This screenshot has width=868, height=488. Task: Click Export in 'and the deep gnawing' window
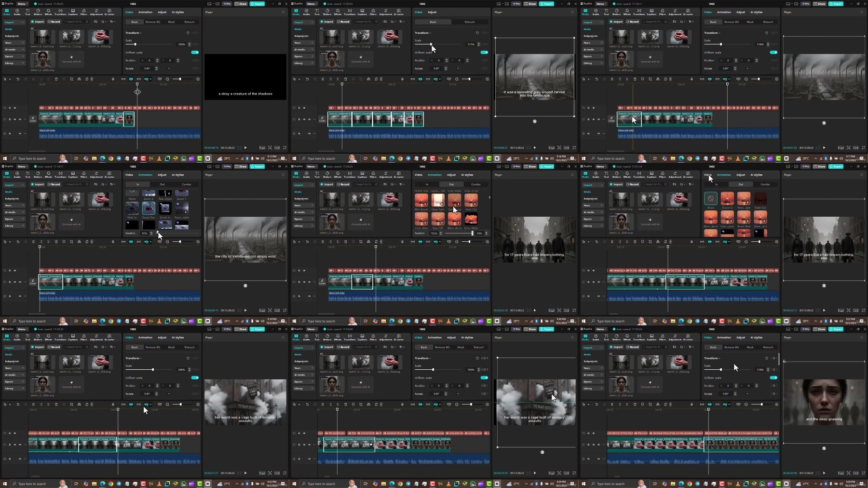[x=836, y=329]
